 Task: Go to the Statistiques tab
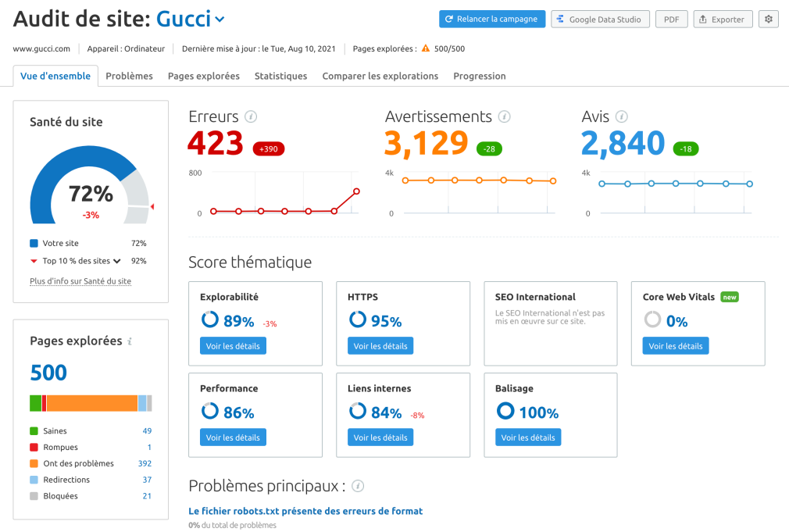(280, 76)
